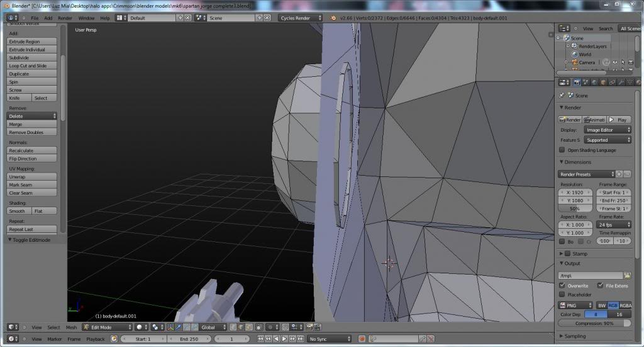This screenshot has height=347, width=644.
Task: Select the Object Data mesh tab icon
Action: [630, 82]
